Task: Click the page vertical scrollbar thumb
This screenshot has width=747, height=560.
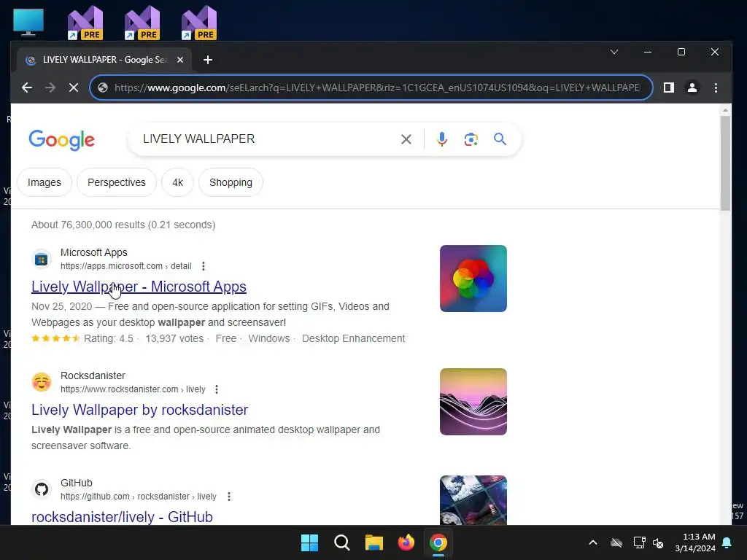Action: pos(725,163)
